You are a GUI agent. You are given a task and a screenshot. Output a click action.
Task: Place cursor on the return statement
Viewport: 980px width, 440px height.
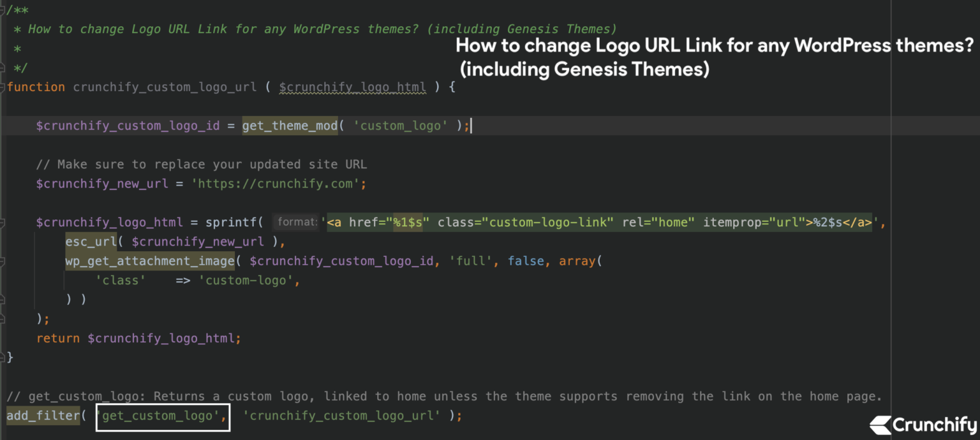tap(58, 338)
